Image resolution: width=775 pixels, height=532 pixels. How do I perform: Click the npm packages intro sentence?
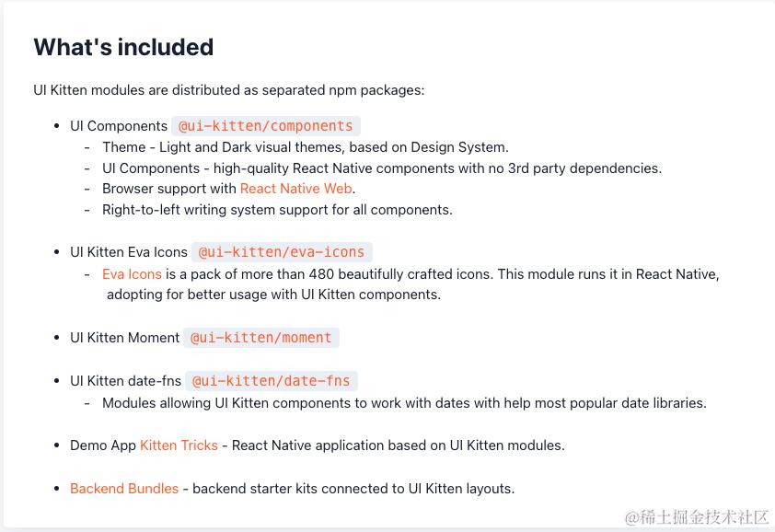tap(229, 90)
